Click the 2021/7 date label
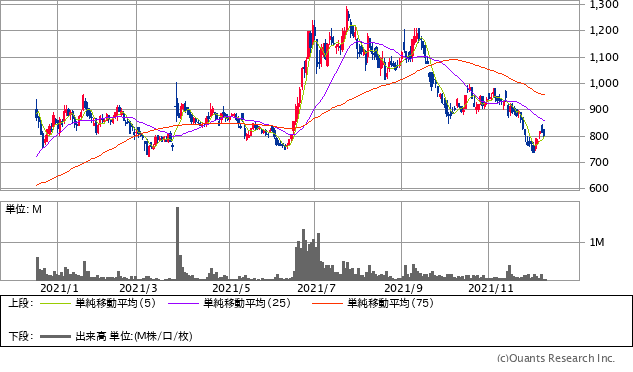 coord(316,288)
